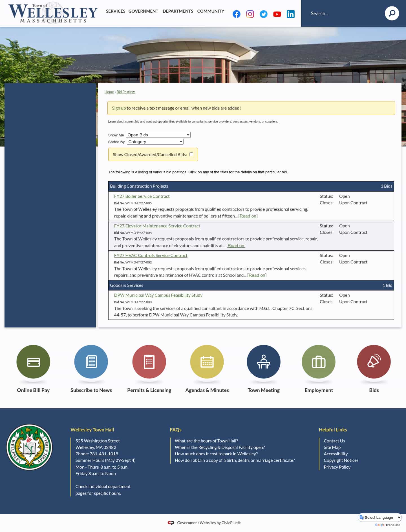Open the Government menu
406x532 pixels.
[143, 11]
